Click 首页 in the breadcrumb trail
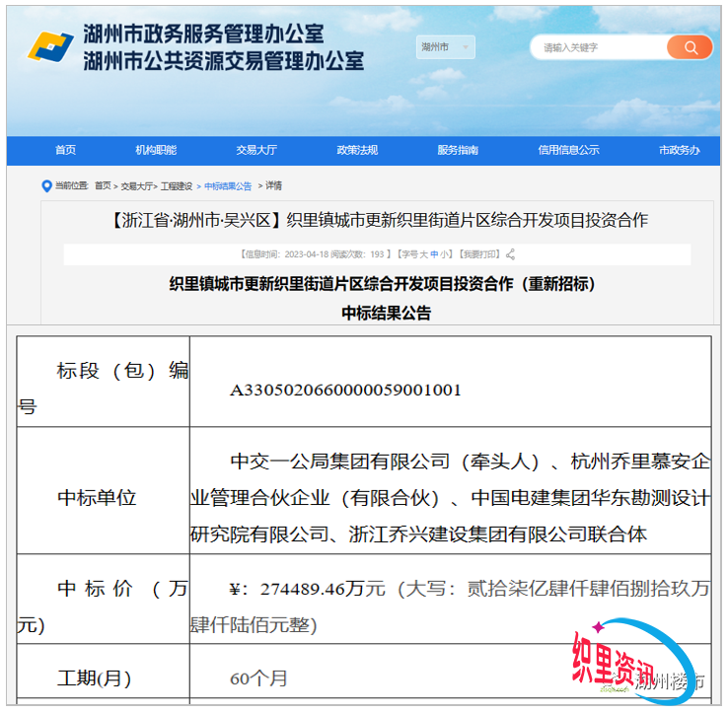The width and height of the screenshot is (728, 713). click(103, 186)
